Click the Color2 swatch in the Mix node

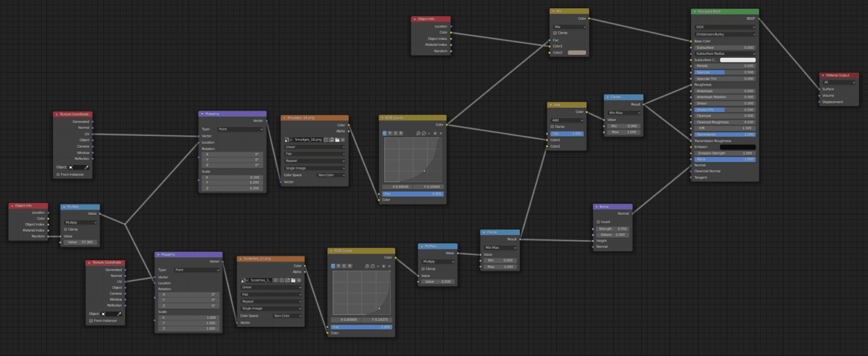576,52
